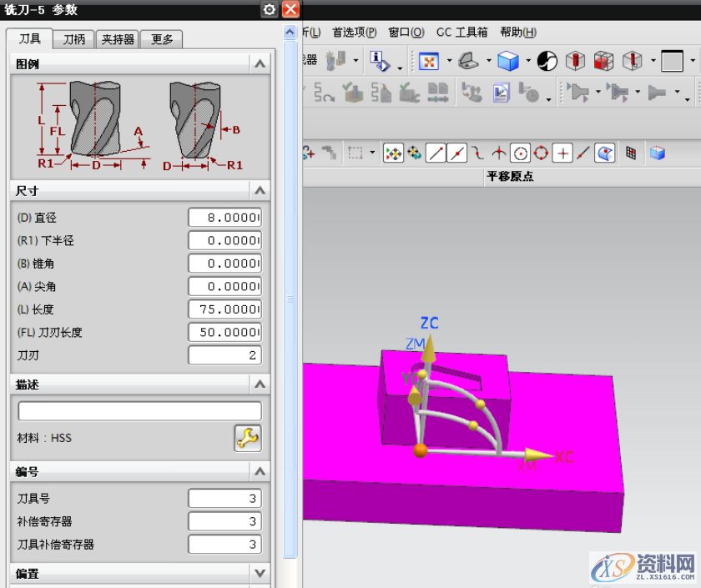This screenshot has width=701, height=588.
Task: Open the 帮助(H) help menu
Action: (x=517, y=33)
